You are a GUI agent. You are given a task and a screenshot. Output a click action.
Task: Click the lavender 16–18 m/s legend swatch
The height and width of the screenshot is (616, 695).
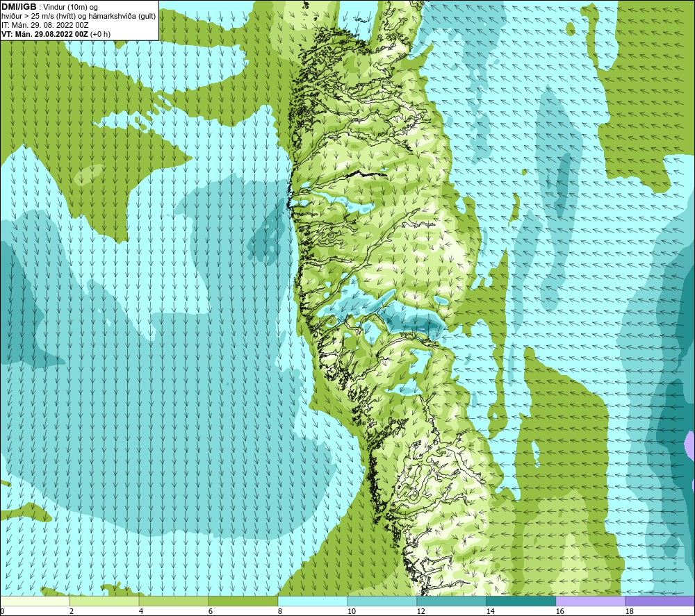pyautogui.click(x=590, y=601)
